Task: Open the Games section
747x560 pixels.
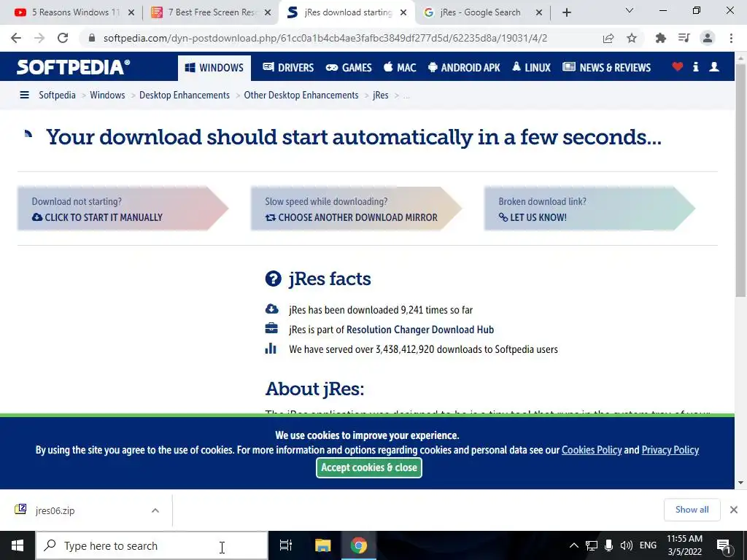Action: point(348,68)
